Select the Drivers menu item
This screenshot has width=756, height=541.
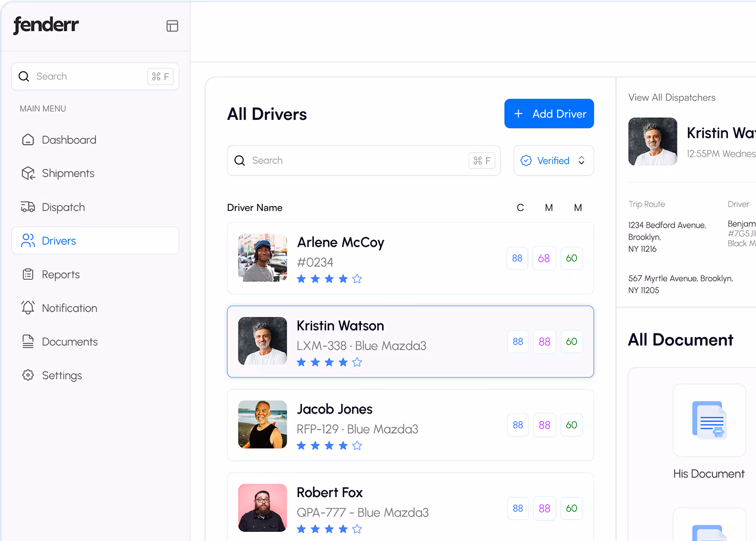(95, 241)
